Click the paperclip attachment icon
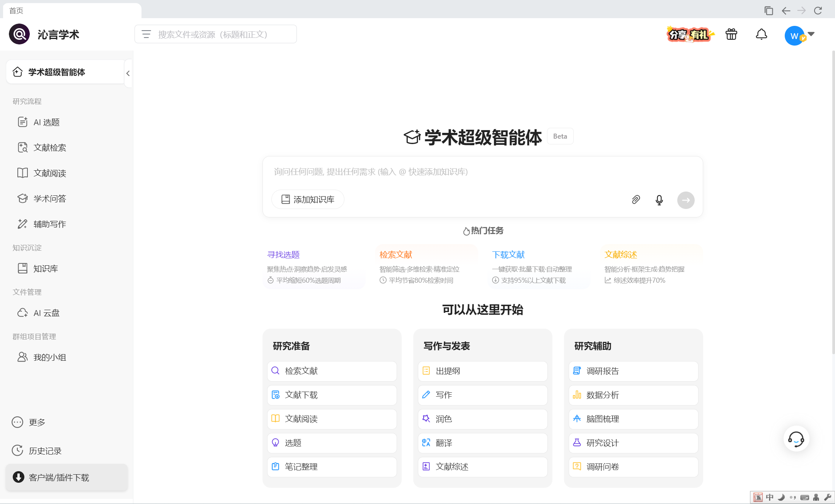 [636, 200]
